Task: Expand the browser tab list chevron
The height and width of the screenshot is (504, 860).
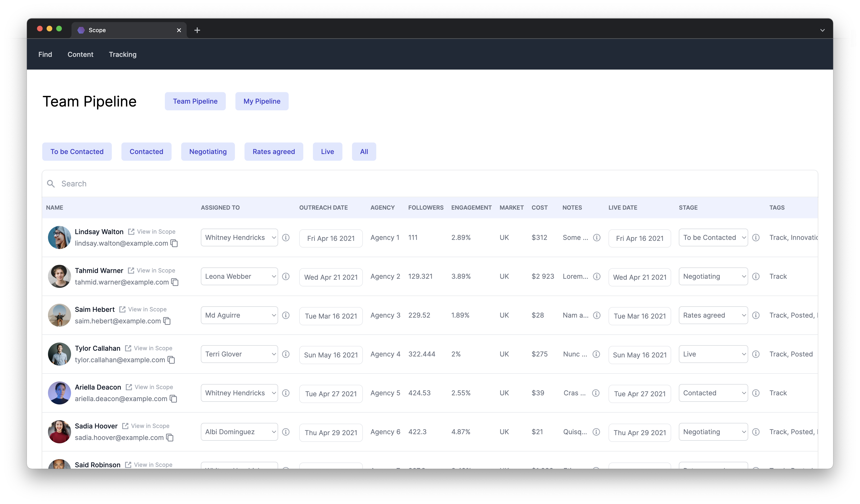Action: pos(823,30)
